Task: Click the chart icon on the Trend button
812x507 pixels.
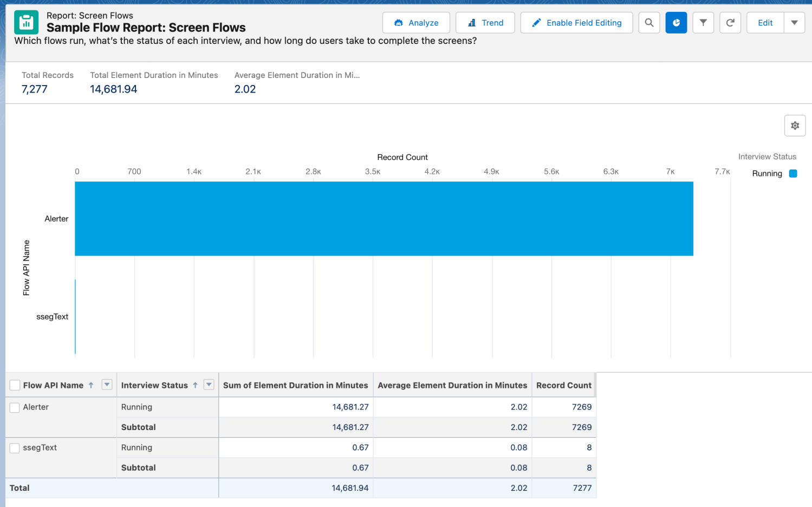Action: click(x=473, y=22)
